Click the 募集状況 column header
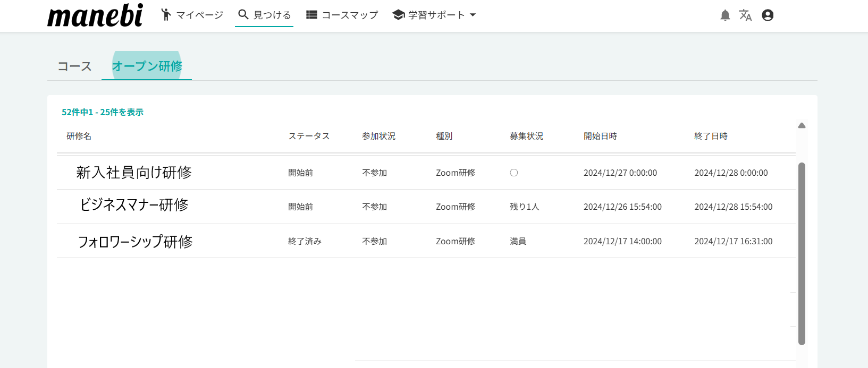This screenshot has width=868, height=368. pos(526,136)
